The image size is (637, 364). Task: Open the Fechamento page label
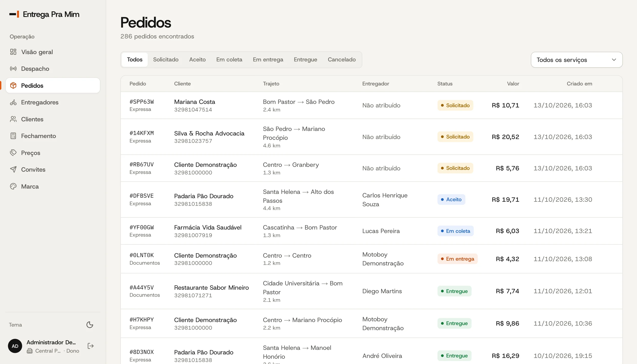pos(38,136)
